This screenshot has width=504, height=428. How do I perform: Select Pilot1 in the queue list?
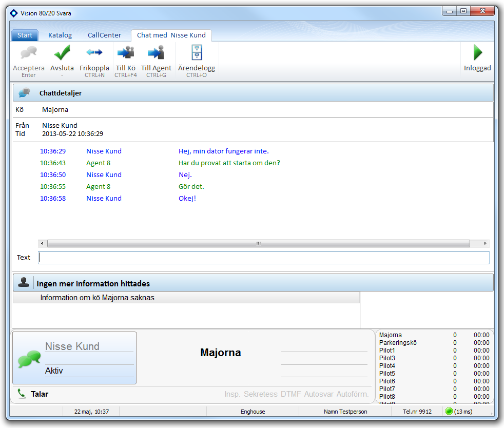pos(434,350)
